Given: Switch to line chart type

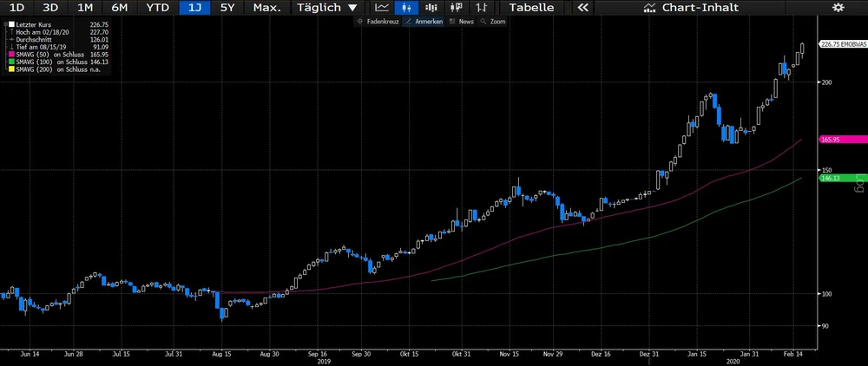Looking at the screenshot, I should 382,7.
